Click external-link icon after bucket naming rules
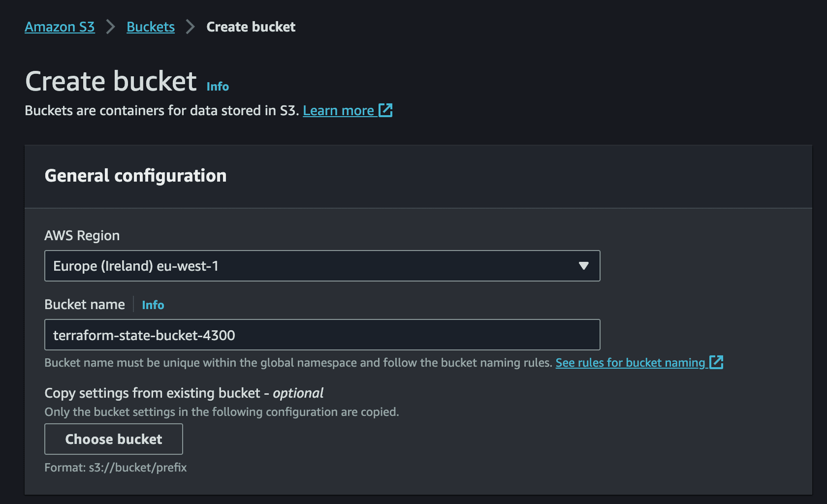This screenshot has height=504, width=827. click(716, 362)
